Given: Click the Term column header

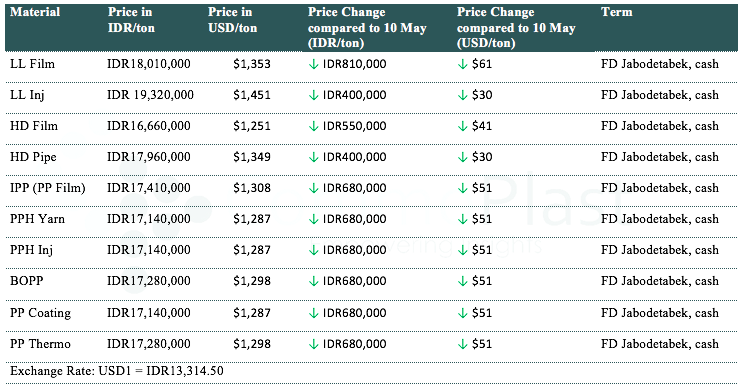Looking at the screenshot, I should pyautogui.click(x=616, y=12).
